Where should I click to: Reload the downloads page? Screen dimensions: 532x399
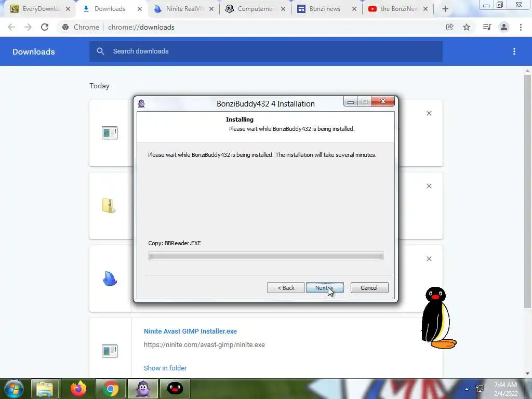(x=45, y=27)
